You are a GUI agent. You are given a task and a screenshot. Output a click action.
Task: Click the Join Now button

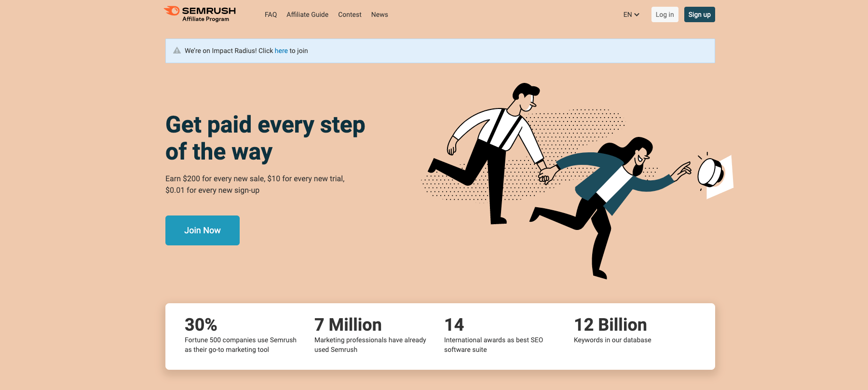click(203, 230)
